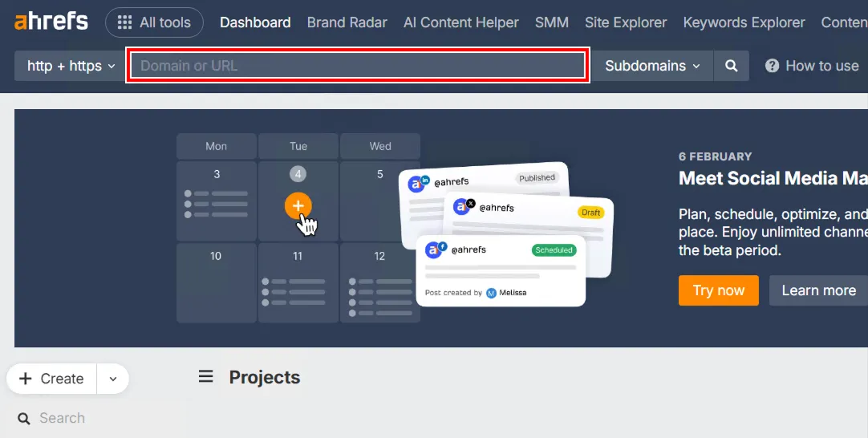Click the Facebook @ahrefs account icon

click(x=436, y=249)
